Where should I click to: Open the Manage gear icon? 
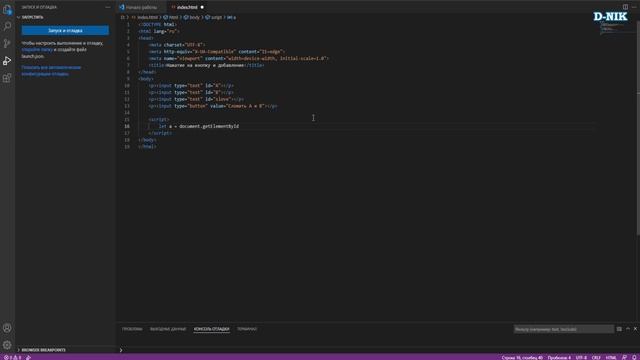point(7,345)
